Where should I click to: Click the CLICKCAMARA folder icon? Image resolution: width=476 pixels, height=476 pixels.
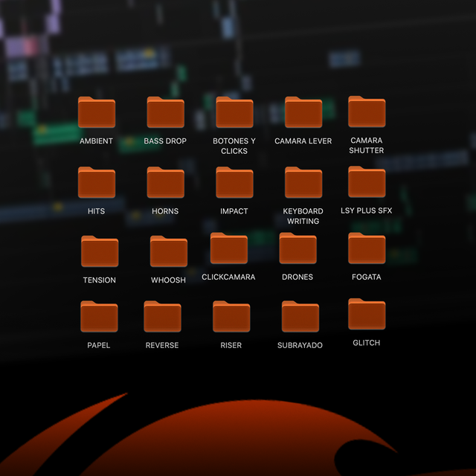[x=229, y=249]
